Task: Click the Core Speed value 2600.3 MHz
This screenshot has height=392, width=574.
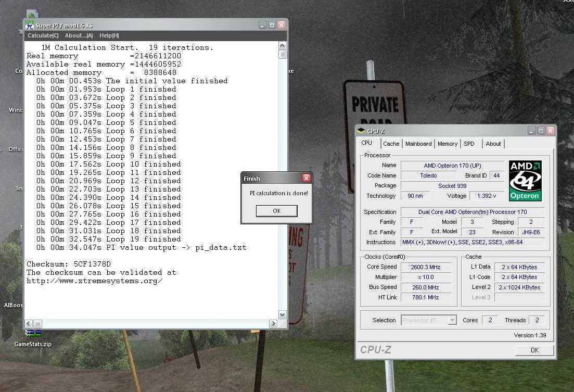Action: click(426, 267)
